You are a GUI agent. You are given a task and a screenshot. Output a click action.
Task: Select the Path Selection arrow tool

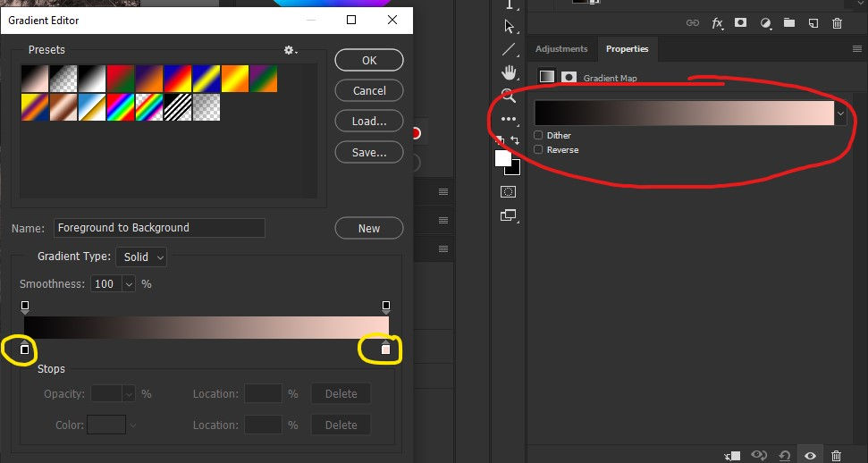509,27
